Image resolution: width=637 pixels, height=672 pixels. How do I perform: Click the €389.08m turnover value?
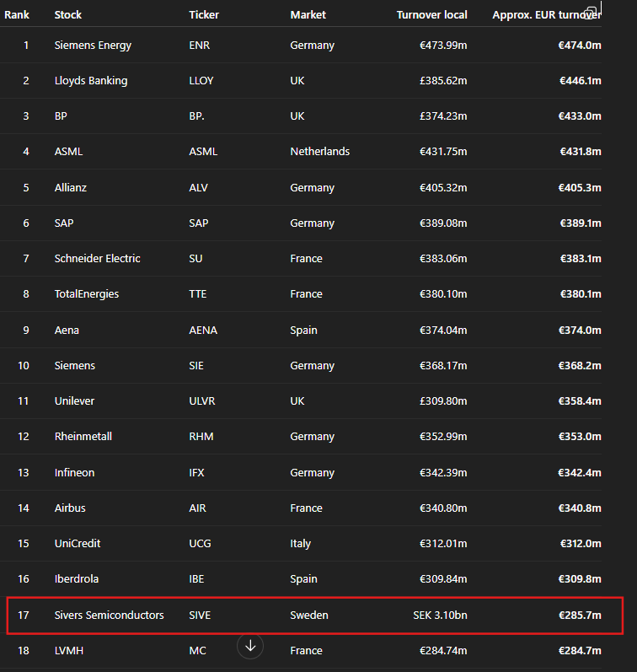point(443,223)
